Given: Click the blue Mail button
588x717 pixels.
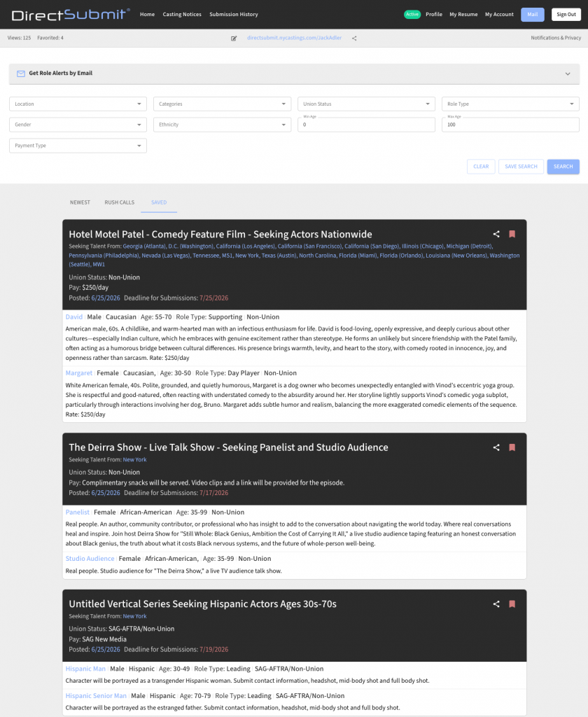Looking at the screenshot, I should click(532, 15).
